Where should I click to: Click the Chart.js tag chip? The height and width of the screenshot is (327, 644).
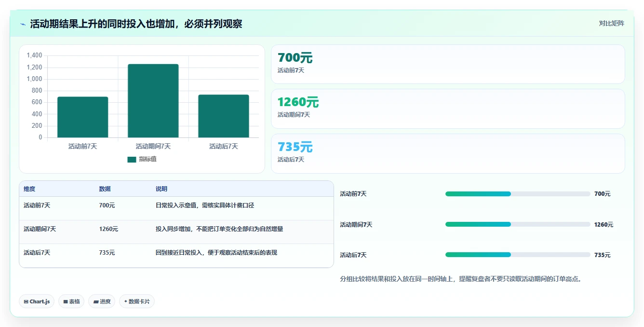coord(37,301)
